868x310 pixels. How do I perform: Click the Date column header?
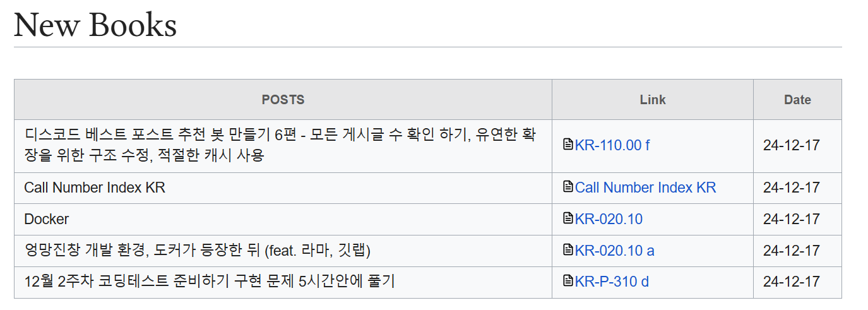(797, 100)
